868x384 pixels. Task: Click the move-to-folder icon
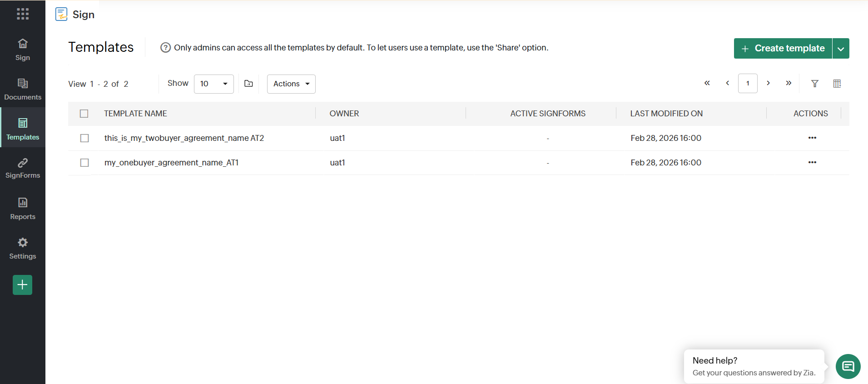(248, 84)
